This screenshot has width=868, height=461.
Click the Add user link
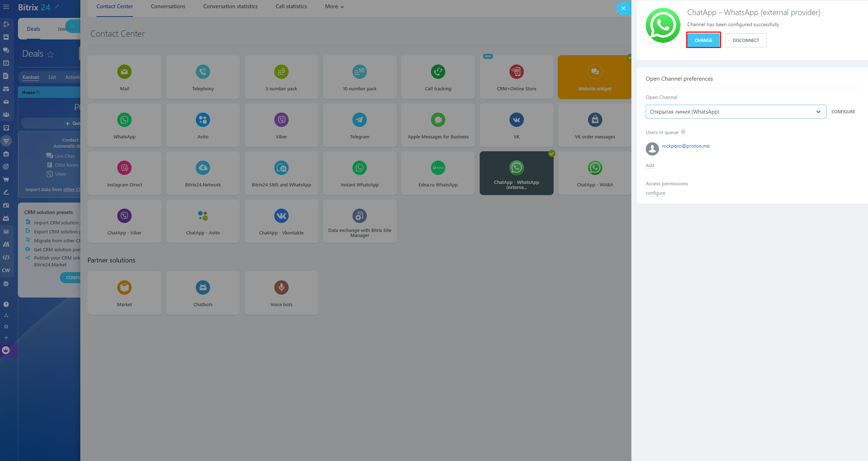point(650,165)
